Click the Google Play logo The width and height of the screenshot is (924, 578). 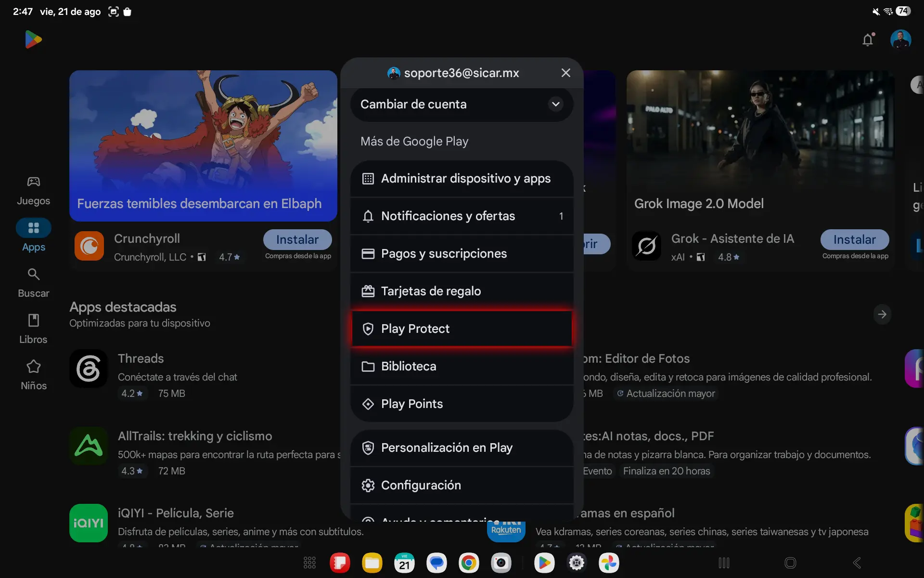coord(33,39)
